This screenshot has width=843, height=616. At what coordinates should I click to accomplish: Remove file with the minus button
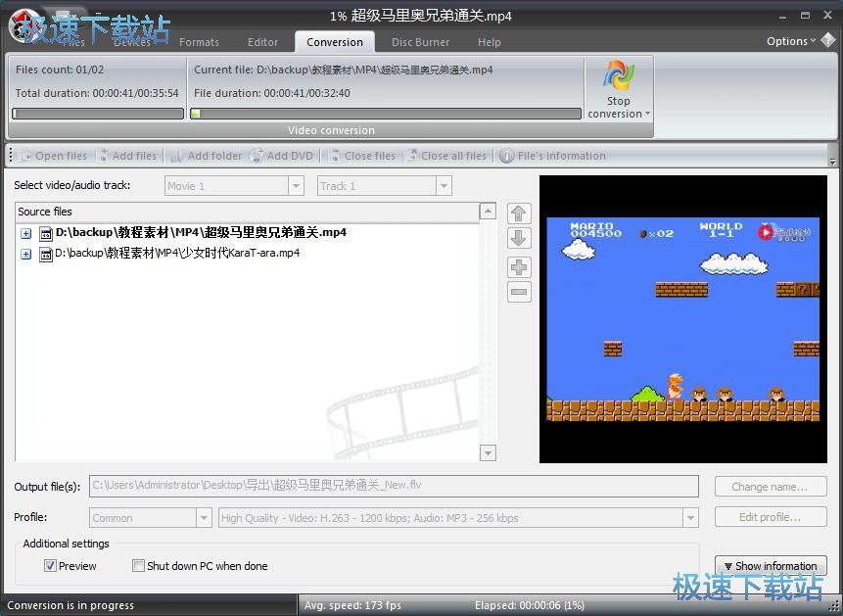pyautogui.click(x=519, y=292)
